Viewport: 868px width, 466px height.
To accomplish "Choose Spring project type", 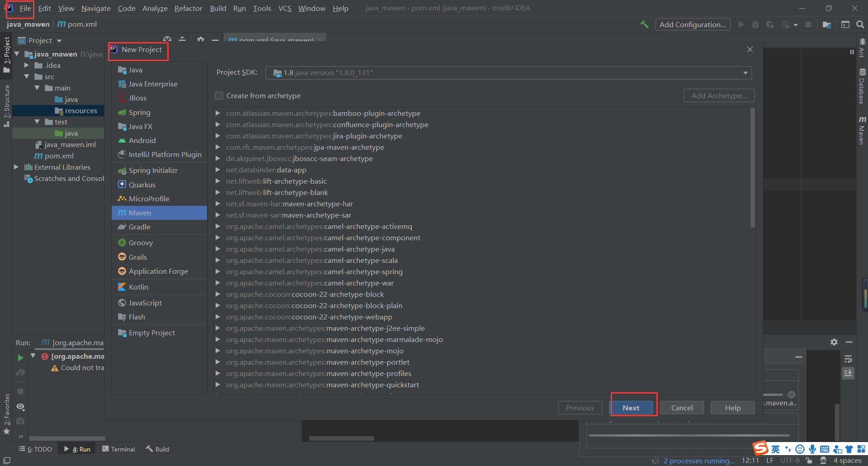I will [159, 112].
